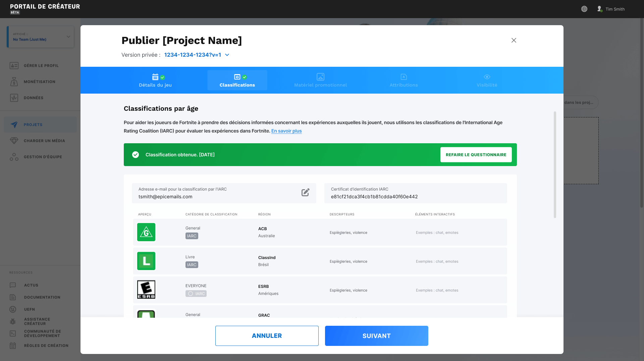Click the Classifications tab icon
This screenshot has width=644, height=361.
point(237,77)
